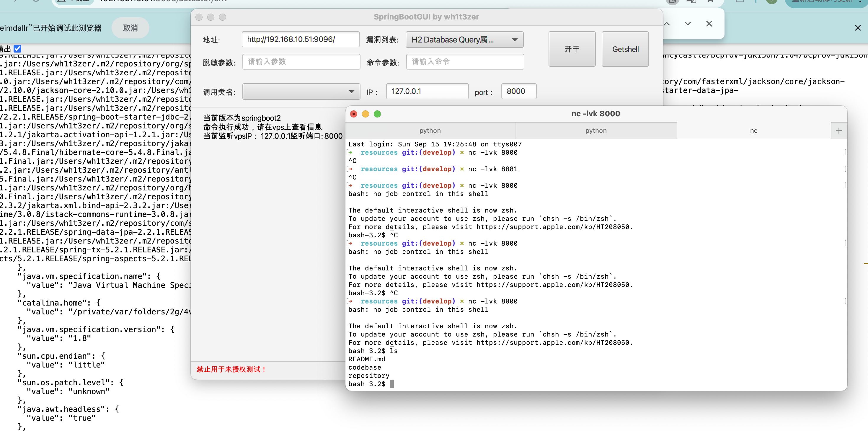Close the browser find bar
Image resolution: width=868 pixels, height=431 pixels.
coord(709,24)
